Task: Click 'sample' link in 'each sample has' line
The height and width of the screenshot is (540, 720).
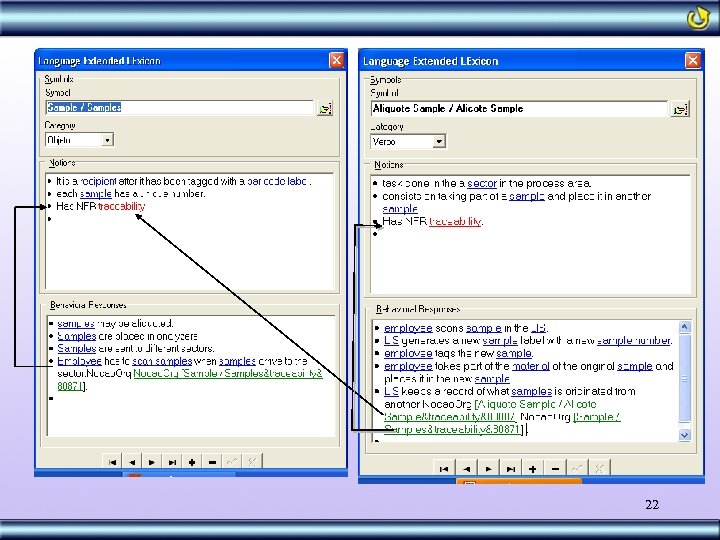Action: click(96, 194)
